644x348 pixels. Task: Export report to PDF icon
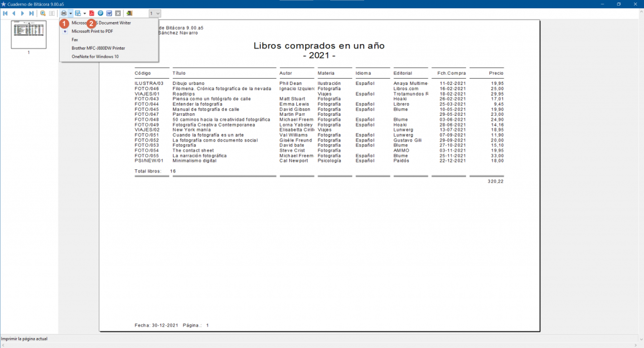click(92, 13)
